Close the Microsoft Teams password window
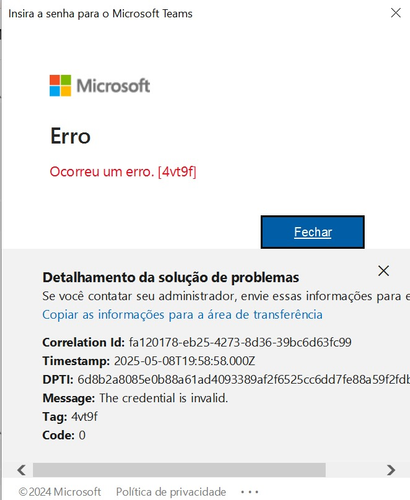 (396, 13)
